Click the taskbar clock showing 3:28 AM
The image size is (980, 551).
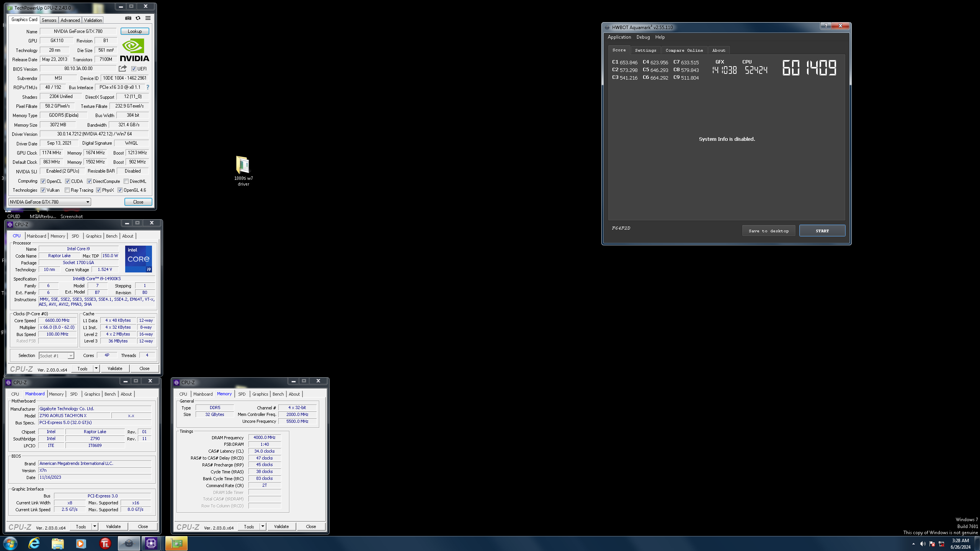click(x=960, y=544)
